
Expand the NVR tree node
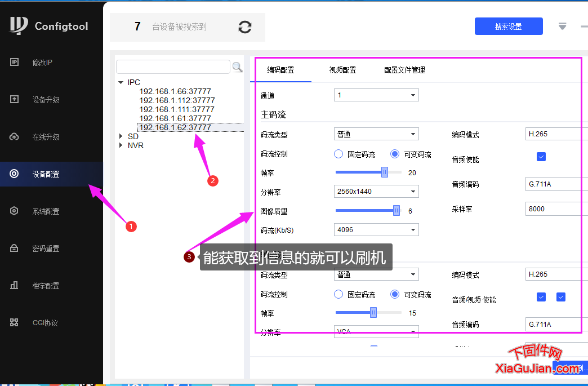pos(121,145)
